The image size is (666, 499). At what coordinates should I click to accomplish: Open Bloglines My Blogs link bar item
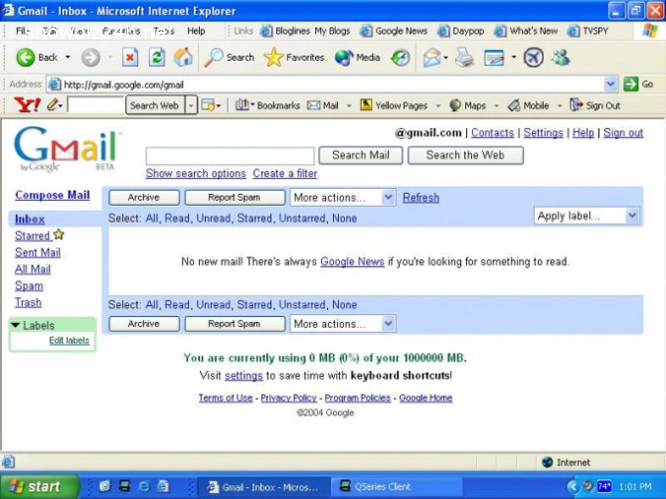pos(305,31)
